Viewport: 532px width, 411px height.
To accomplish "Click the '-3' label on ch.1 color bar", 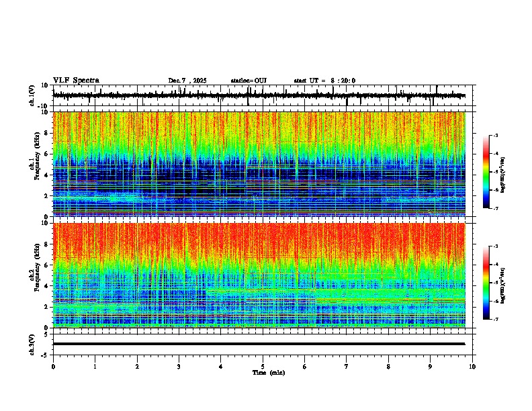I will (494, 136).
